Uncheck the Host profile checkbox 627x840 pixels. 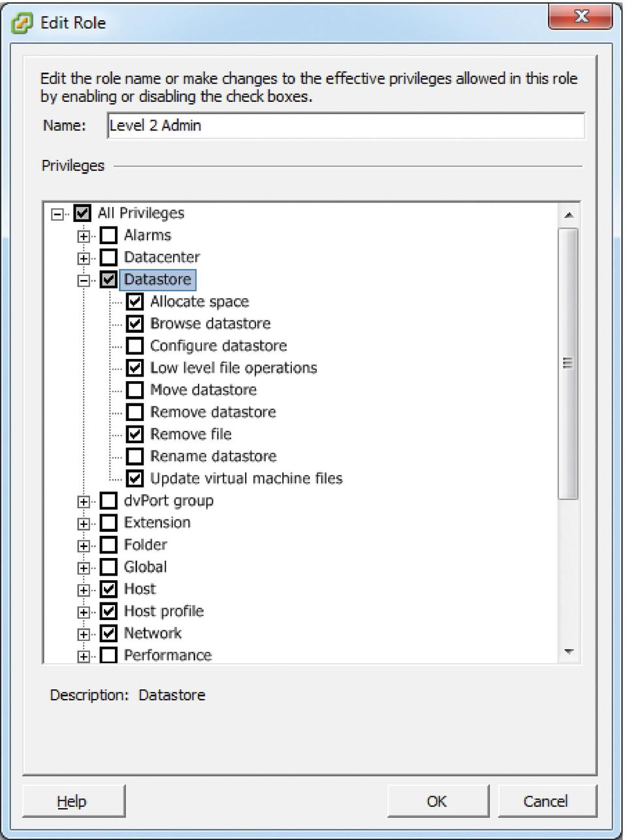click(x=108, y=612)
